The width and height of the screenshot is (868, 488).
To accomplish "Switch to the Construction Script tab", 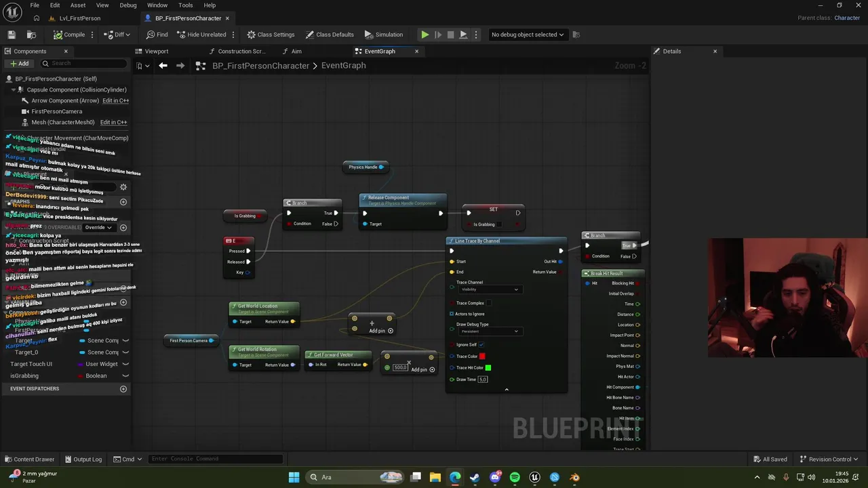I will click(236, 52).
